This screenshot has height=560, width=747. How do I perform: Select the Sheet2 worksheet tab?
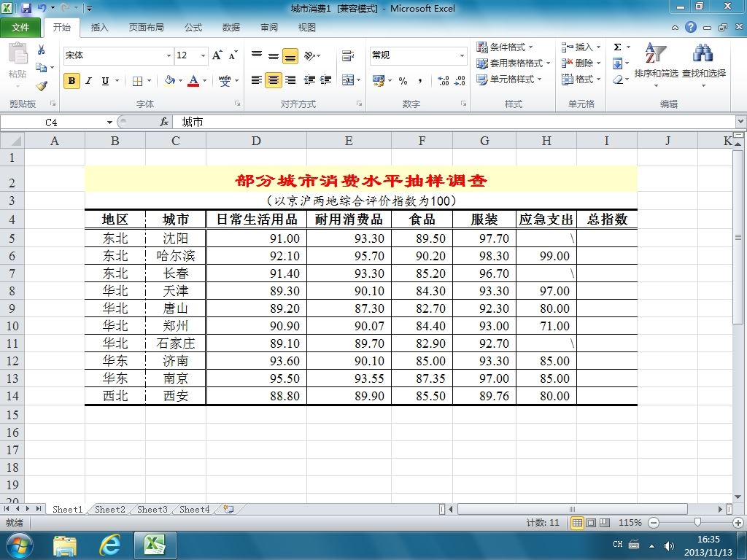click(x=110, y=510)
